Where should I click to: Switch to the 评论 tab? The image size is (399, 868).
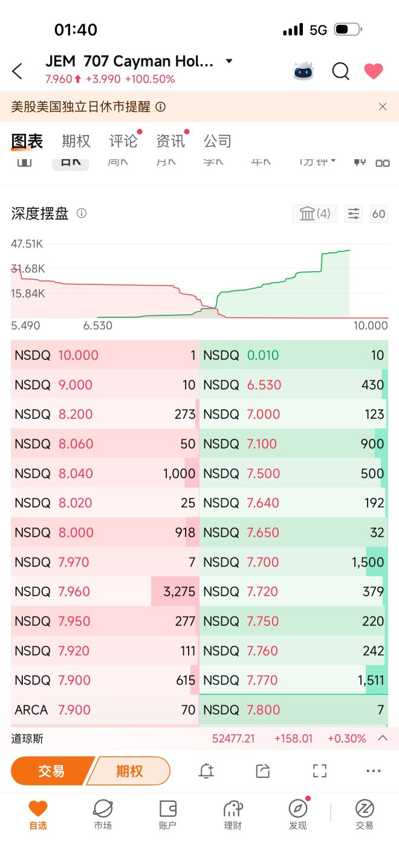click(123, 141)
